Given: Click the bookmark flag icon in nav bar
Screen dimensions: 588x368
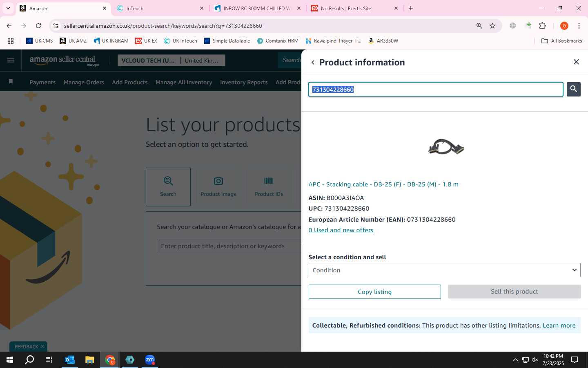Looking at the screenshot, I should [x=11, y=82].
